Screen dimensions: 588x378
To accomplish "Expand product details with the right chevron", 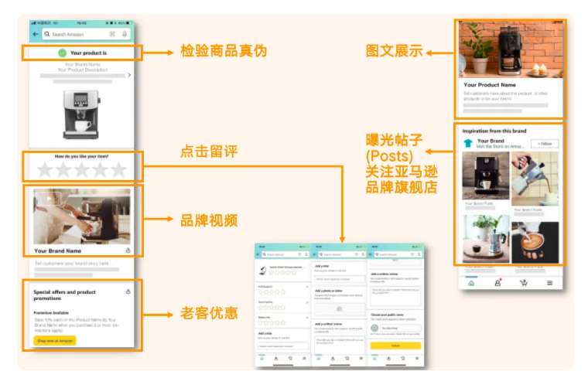I will pyautogui.click(x=129, y=75).
